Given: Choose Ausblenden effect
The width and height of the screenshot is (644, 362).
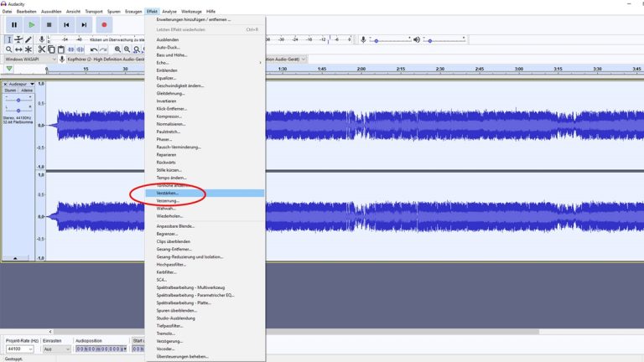Looking at the screenshot, I should [205, 40].
